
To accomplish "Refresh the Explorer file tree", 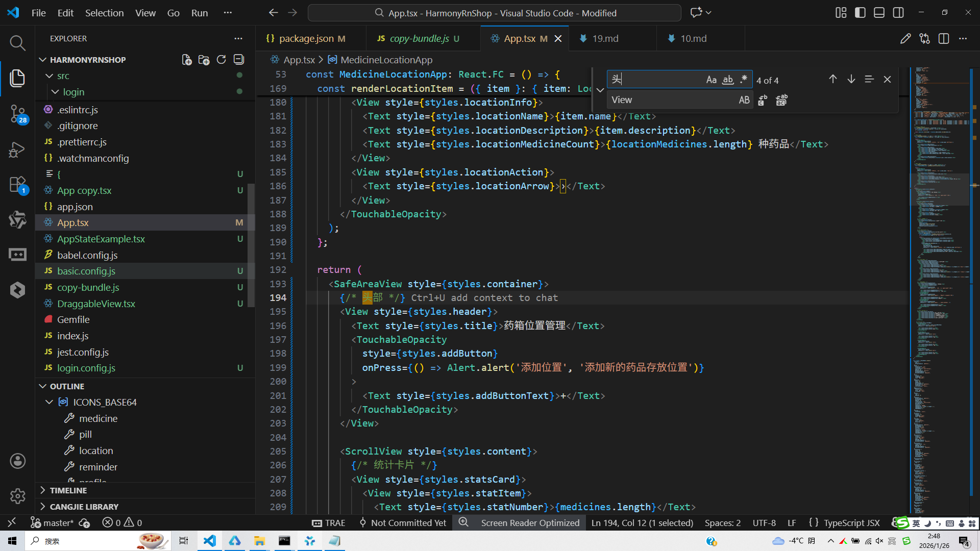I will (221, 60).
